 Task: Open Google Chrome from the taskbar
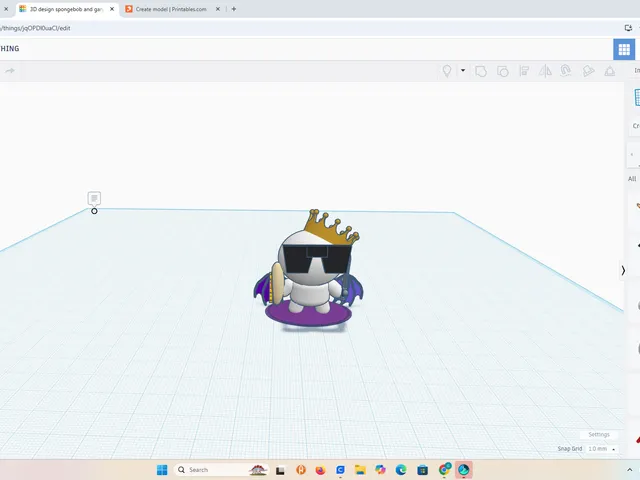[x=444, y=470]
